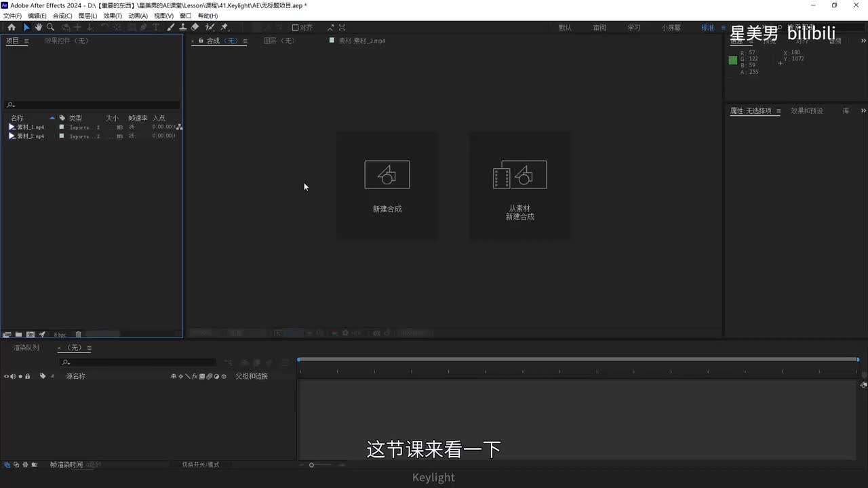Expand 素材_2.mp4 item in Project panel
The width and height of the screenshot is (868, 488).
(x=11, y=136)
